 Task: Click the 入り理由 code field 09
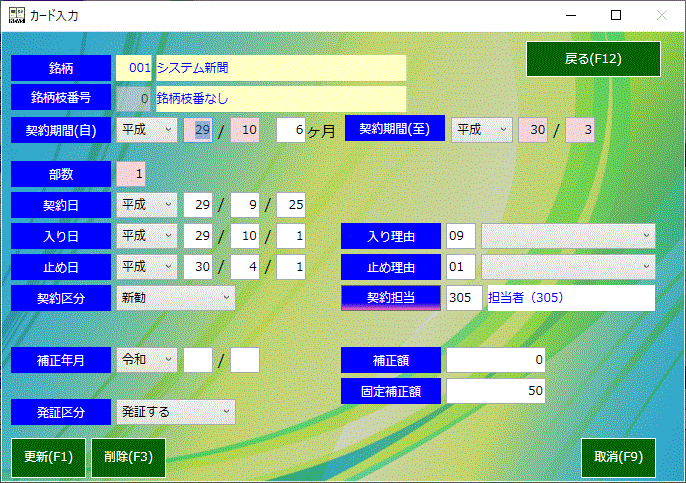(461, 236)
